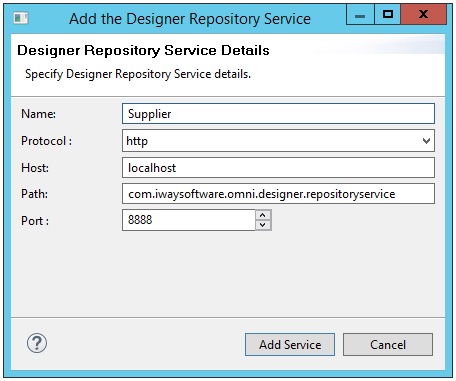Viewport: 456px width, 381px height.
Task: Cancel the dialog
Action: click(x=388, y=344)
